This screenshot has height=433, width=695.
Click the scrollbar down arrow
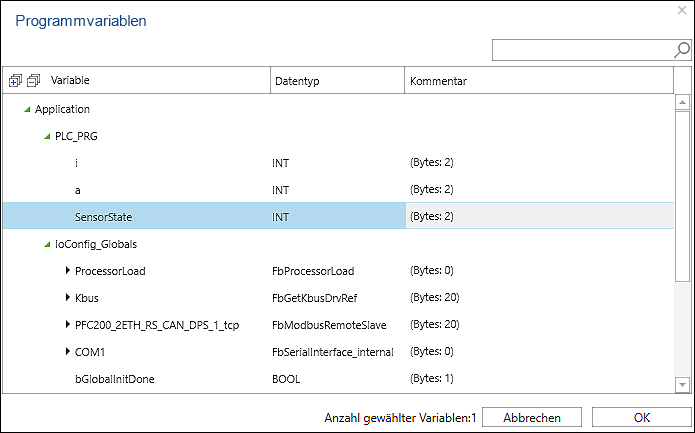pos(682,385)
